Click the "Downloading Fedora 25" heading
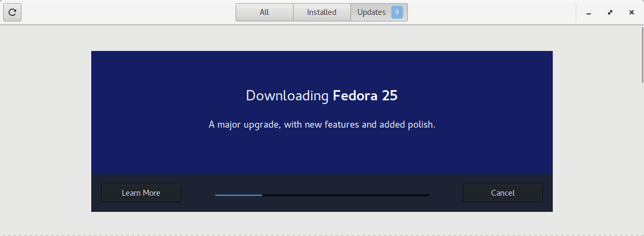 pyautogui.click(x=322, y=96)
